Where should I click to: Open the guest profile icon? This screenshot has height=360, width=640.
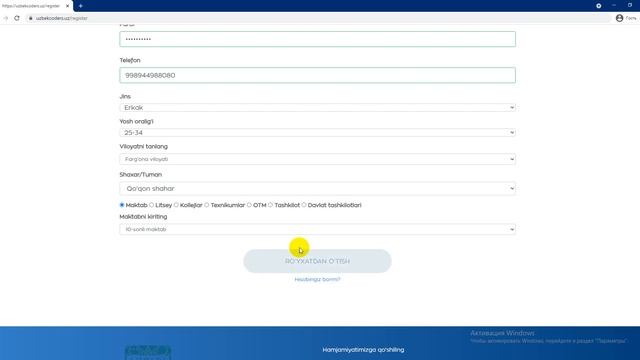[619, 18]
